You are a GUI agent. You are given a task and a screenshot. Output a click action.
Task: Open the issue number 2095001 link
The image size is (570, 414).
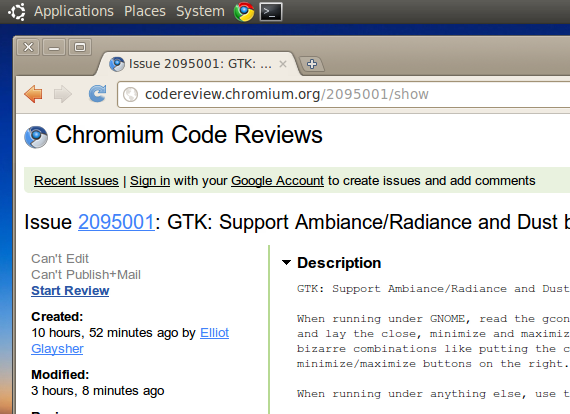pyautogui.click(x=116, y=222)
